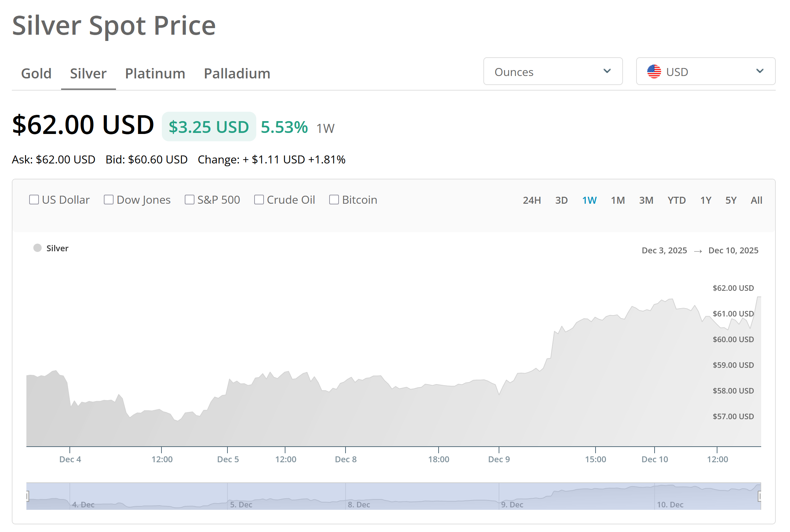The width and height of the screenshot is (790, 532).
Task: Toggle the Bitcoin comparison checkbox
Action: pos(334,200)
